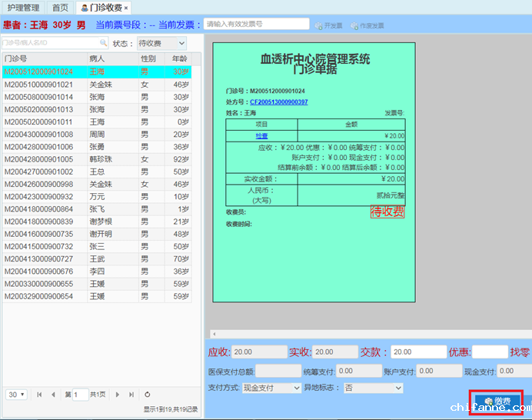Select row M200427000901002 王总
The width and height of the screenshot is (532, 420).
tap(97, 172)
